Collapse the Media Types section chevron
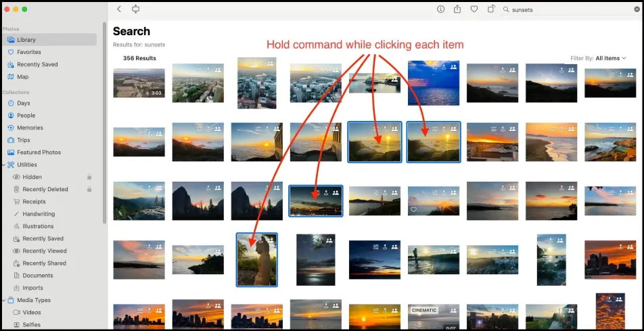The image size is (644, 331). 4,300
